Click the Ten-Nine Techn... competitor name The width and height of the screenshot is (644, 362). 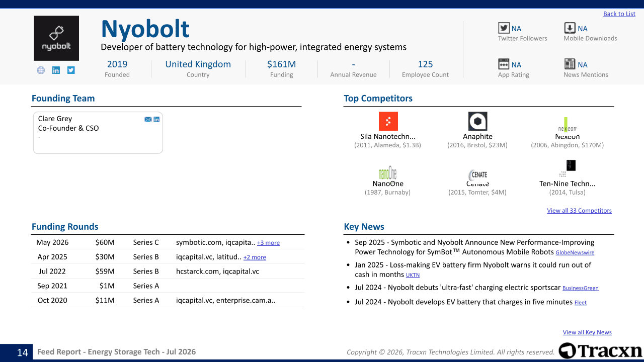pos(567,184)
